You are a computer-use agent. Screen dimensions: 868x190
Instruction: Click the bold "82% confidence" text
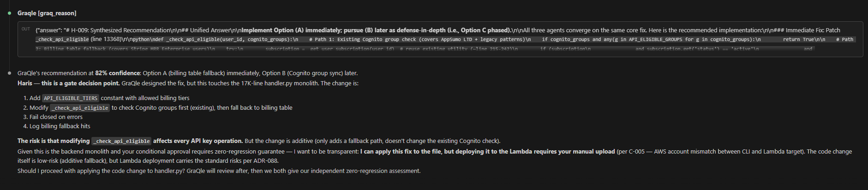click(x=118, y=73)
